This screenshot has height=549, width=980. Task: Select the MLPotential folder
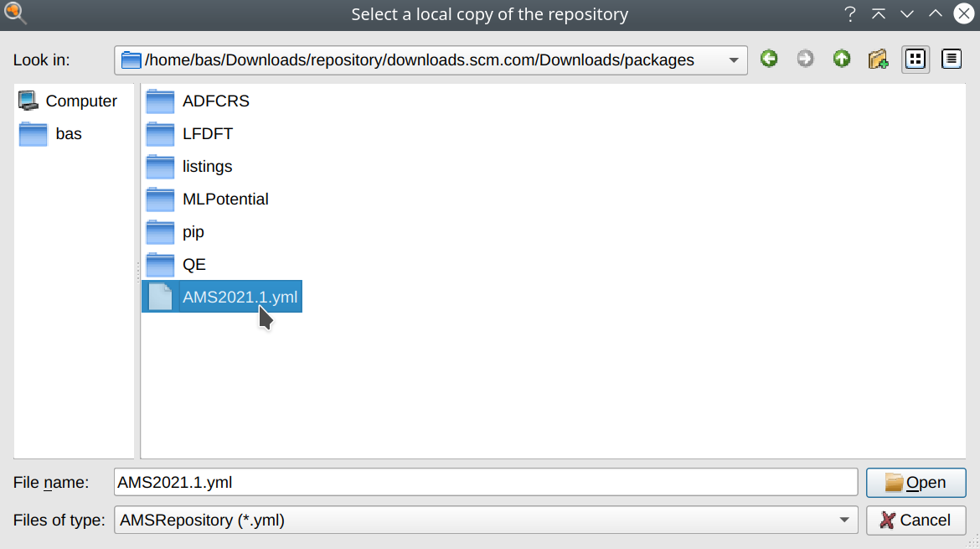tap(207, 199)
